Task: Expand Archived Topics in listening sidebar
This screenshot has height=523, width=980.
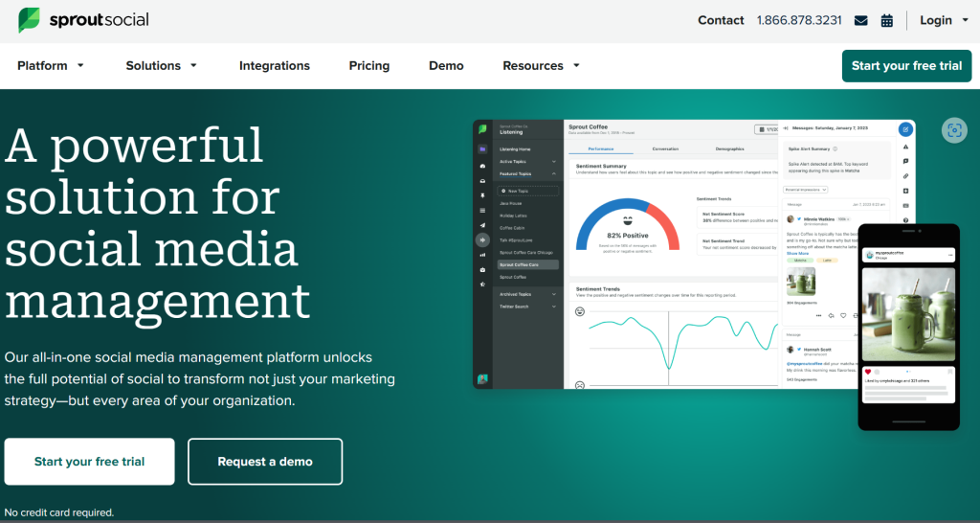Action: [x=554, y=294]
